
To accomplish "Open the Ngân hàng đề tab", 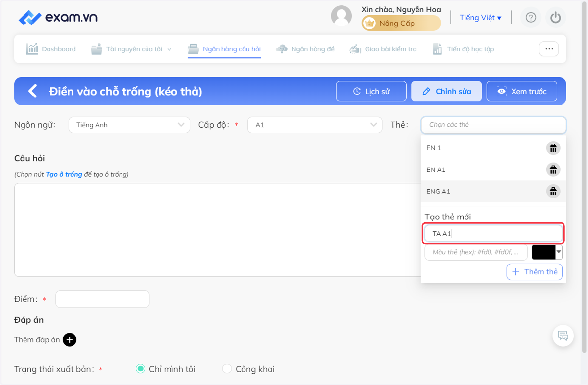I will pyautogui.click(x=305, y=49).
